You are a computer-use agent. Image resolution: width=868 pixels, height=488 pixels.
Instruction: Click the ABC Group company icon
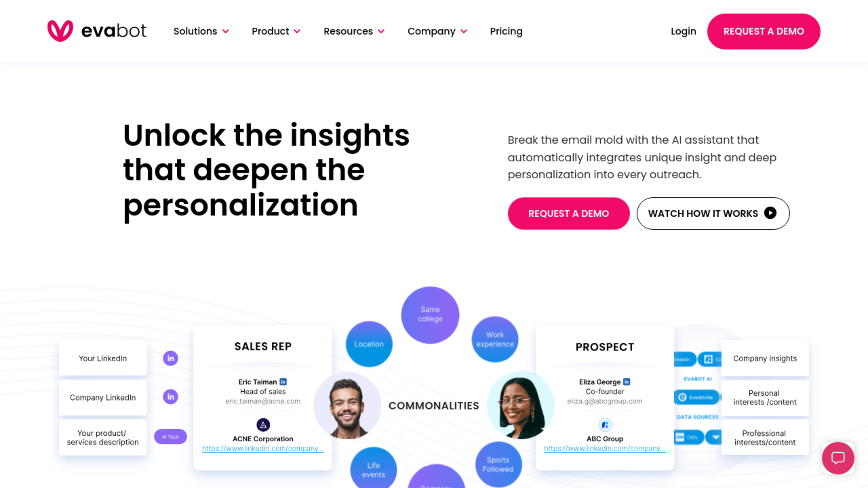[x=604, y=425]
